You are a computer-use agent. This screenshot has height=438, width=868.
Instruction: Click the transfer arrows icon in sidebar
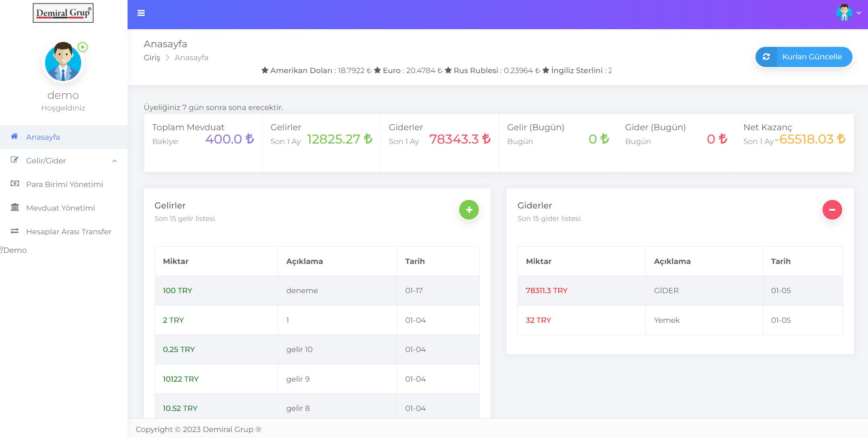coord(15,231)
